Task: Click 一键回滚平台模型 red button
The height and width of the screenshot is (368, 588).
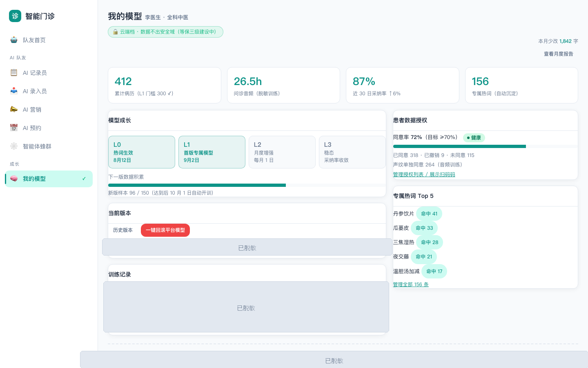Action: (165, 230)
